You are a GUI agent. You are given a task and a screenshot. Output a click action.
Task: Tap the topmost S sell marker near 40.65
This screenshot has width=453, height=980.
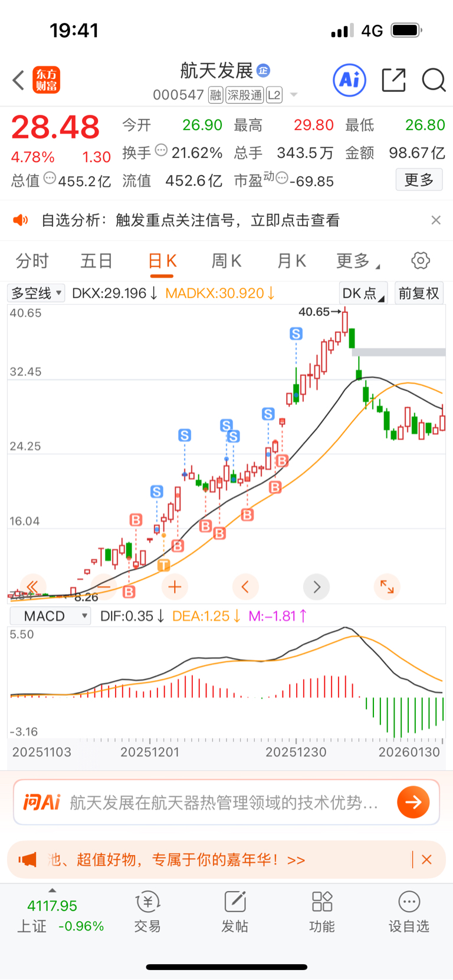[x=296, y=334]
